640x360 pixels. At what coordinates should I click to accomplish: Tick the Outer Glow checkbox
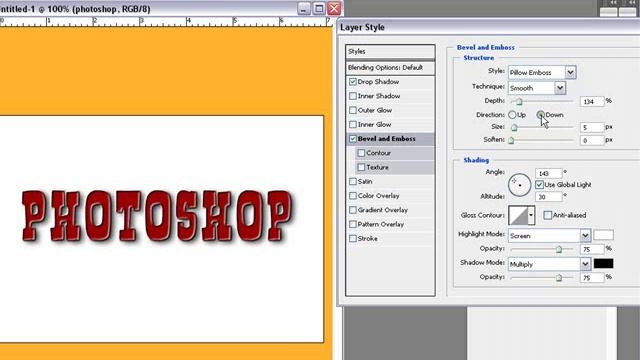point(353,110)
